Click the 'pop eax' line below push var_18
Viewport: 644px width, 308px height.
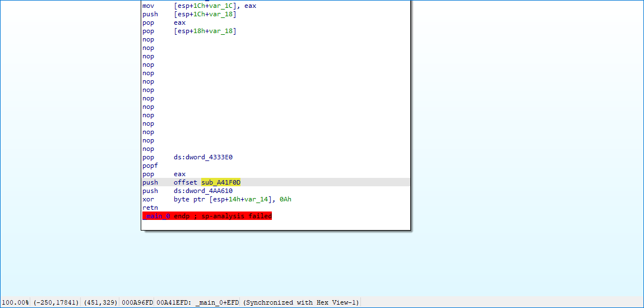164,22
